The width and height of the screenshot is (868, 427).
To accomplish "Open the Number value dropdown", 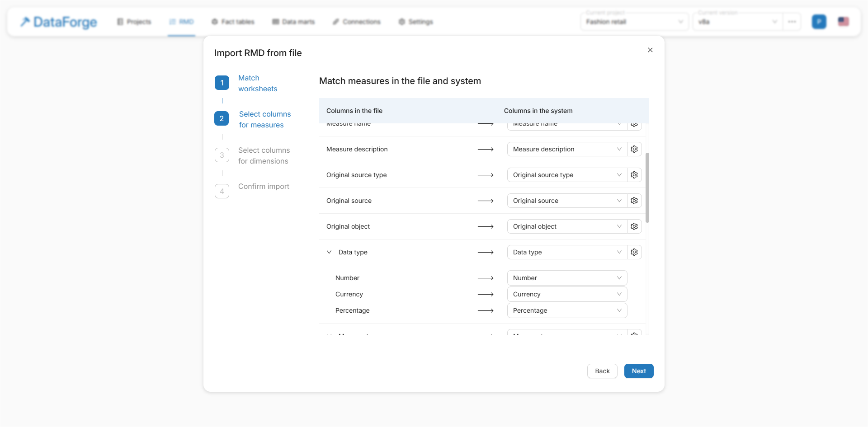I will point(567,278).
